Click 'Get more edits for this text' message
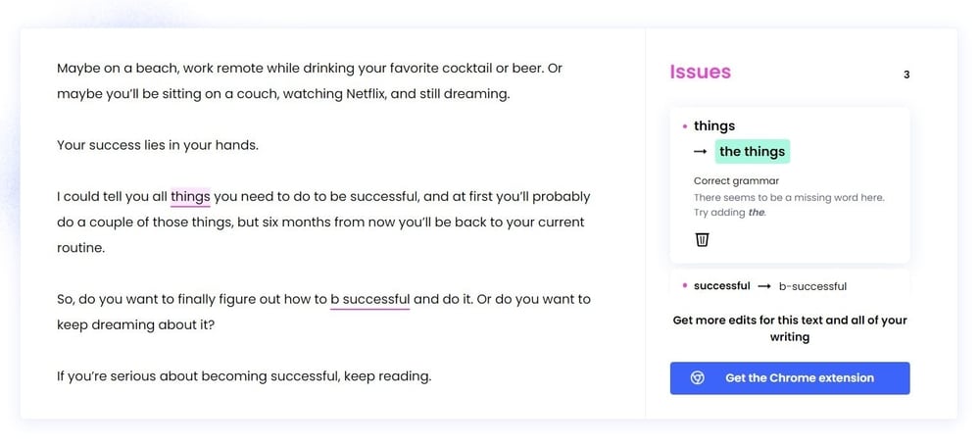Screen dimensions: 980x446 click(x=790, y=328)
